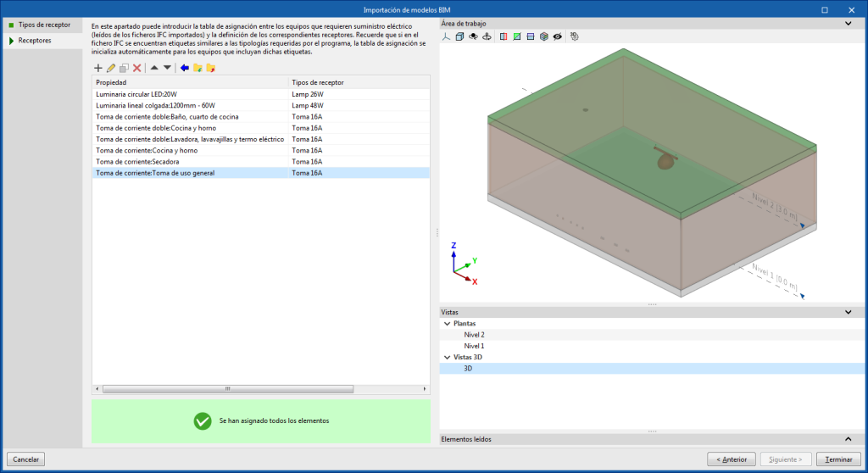This screenshot has width=868, height=473.
Task: Collapse the Área de trabajo panel
Action: [x=848, y=23]
